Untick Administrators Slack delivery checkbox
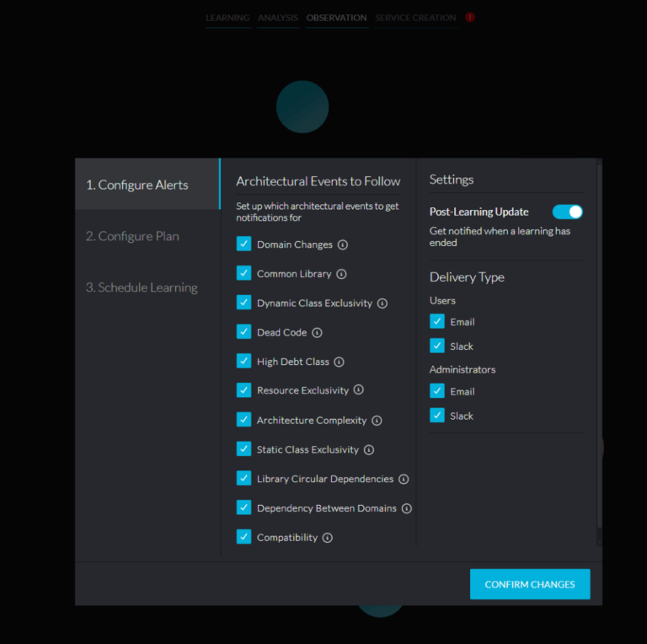This screenshot has height=644, width=647. [437, 416]
